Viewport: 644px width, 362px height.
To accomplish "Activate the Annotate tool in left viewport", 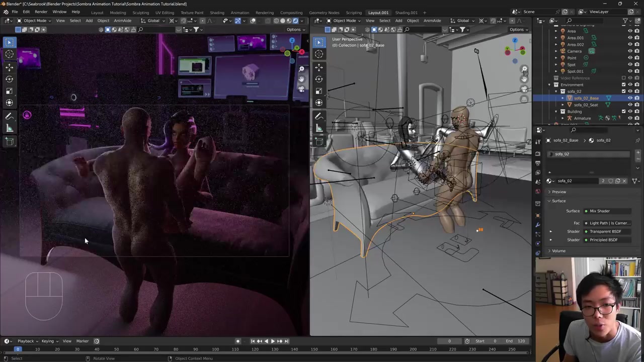I will [9, 116].
